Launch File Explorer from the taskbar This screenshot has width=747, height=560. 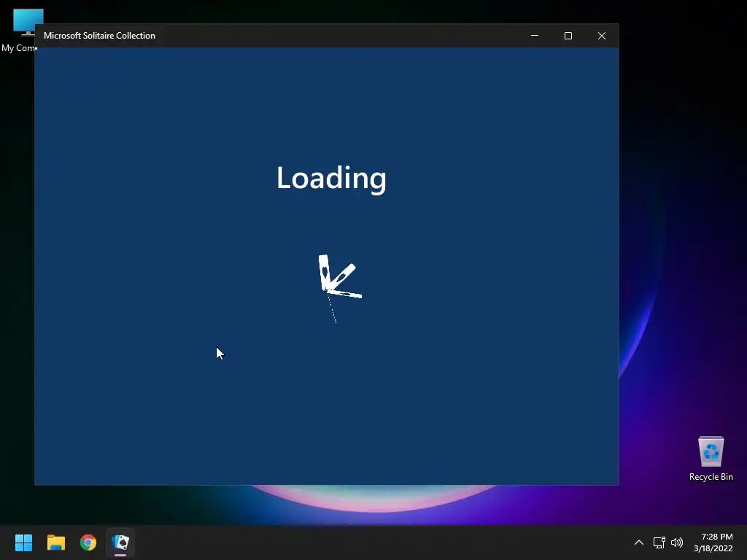coord(55,542)
